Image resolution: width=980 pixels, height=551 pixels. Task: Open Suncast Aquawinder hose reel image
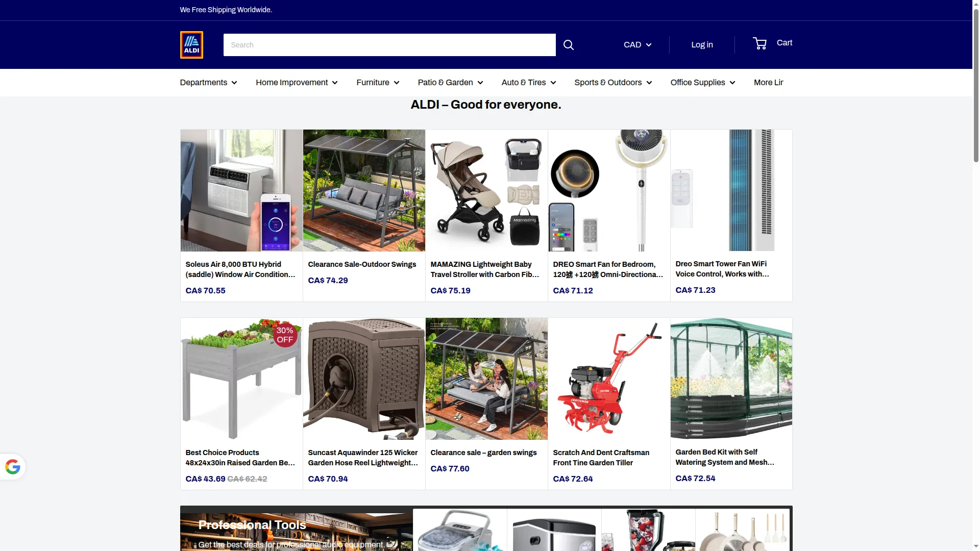pos(364,379)
